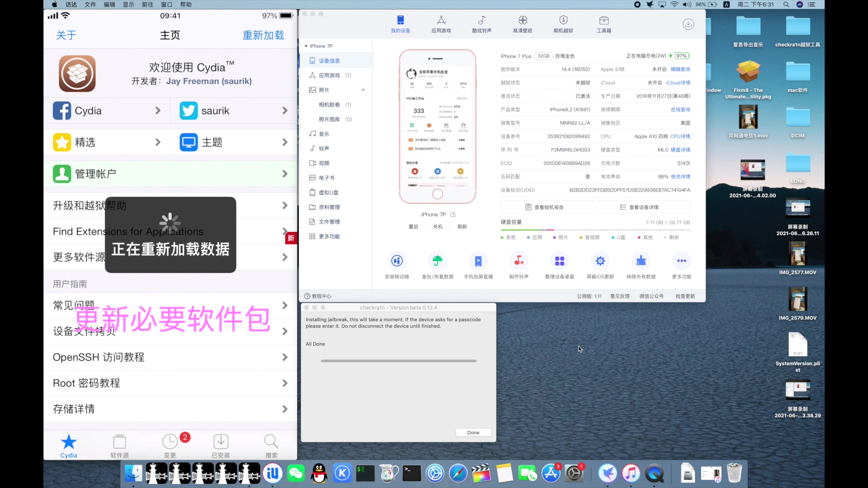
Task: Expand the OpenSSH 访问教程 row
Action: coord(170,357)
